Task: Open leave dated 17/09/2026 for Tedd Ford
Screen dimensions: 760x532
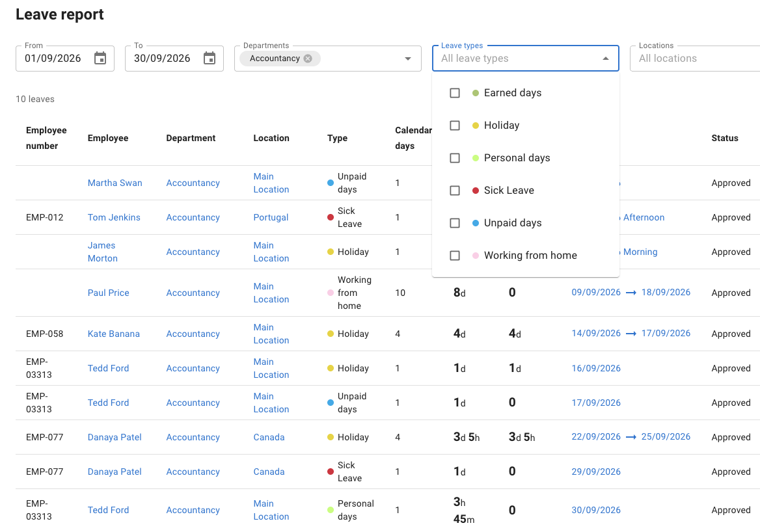Action: coord(595,403)
